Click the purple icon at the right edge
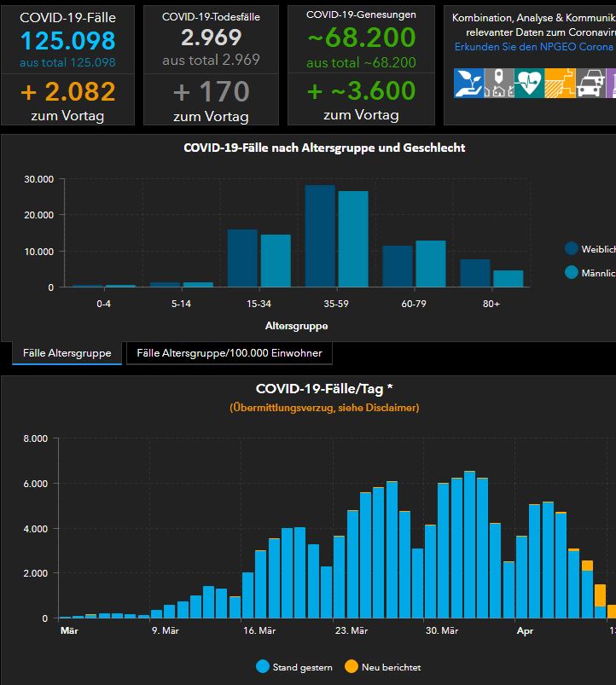616x685 pixels. coord(611,83)
